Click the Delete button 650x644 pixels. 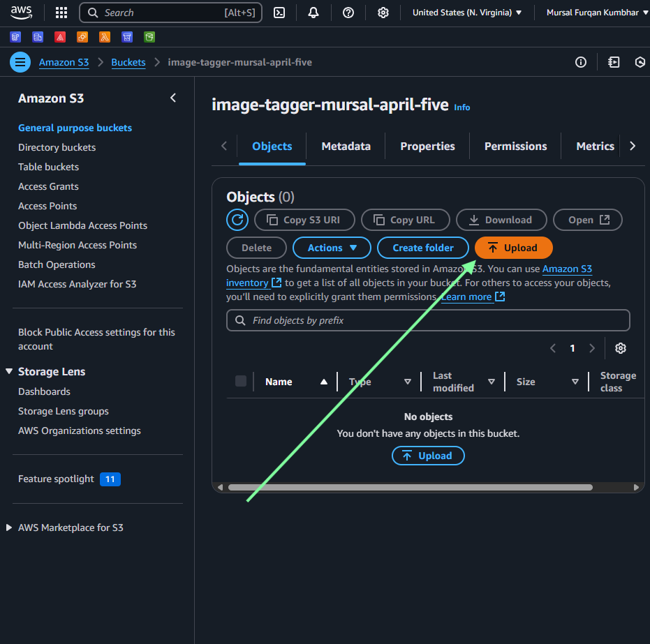point(257,248)
